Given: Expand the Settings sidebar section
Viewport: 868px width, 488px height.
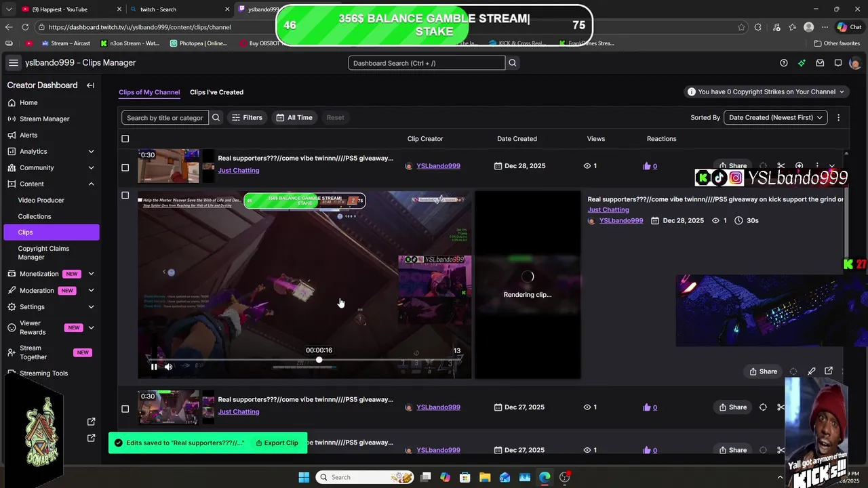Looking at the screenshot, I should [x=91, y=306].
